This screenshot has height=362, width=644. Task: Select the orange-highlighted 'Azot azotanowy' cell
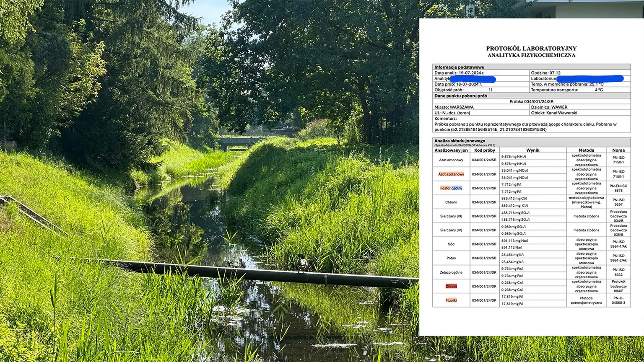451,174
